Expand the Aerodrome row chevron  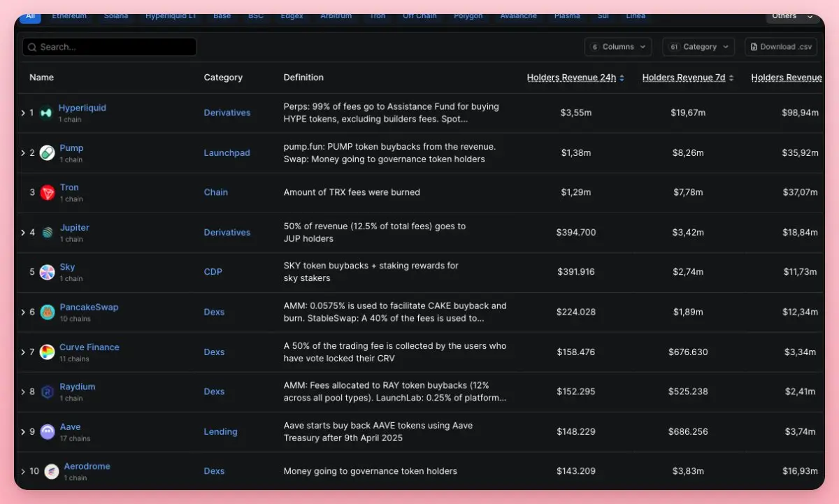coord(23,471)
